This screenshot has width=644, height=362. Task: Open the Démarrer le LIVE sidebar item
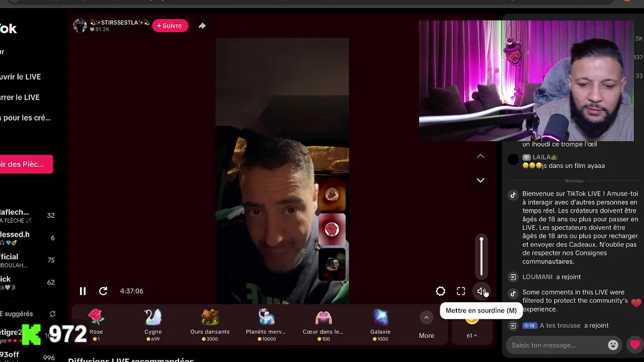click(20, 98)
